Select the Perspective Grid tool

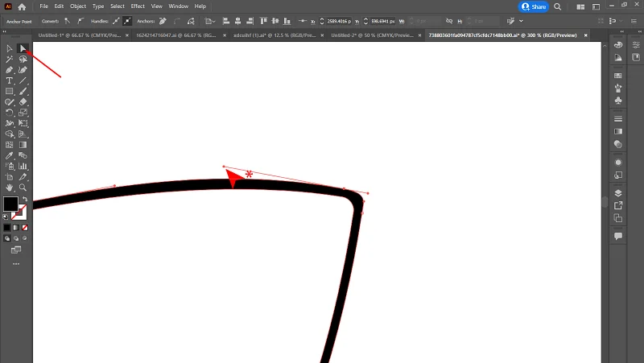coord(23,134)
